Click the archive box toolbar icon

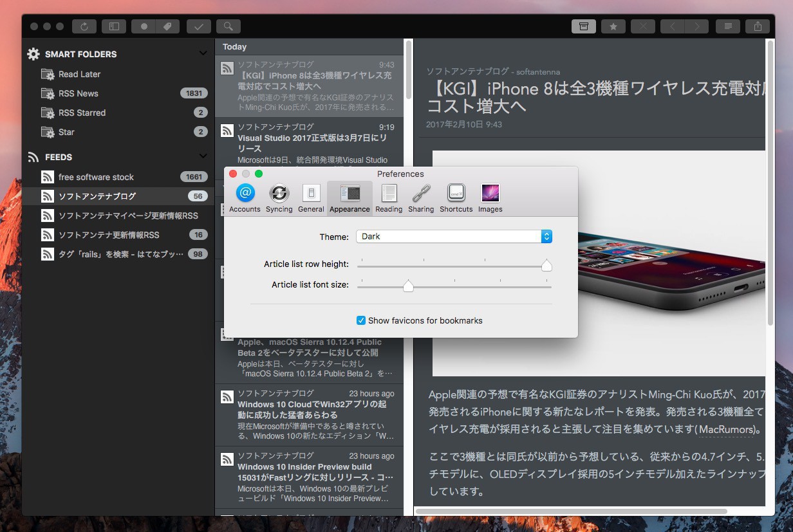583,26
